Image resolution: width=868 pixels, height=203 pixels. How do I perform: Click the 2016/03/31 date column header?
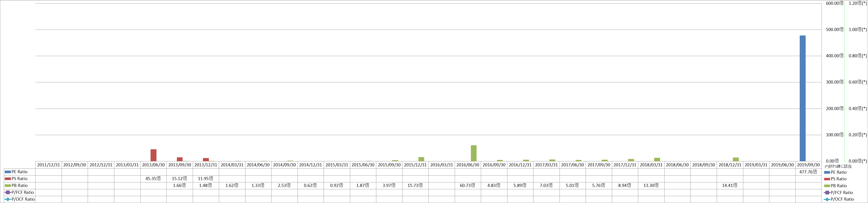[x=441, y=165]
